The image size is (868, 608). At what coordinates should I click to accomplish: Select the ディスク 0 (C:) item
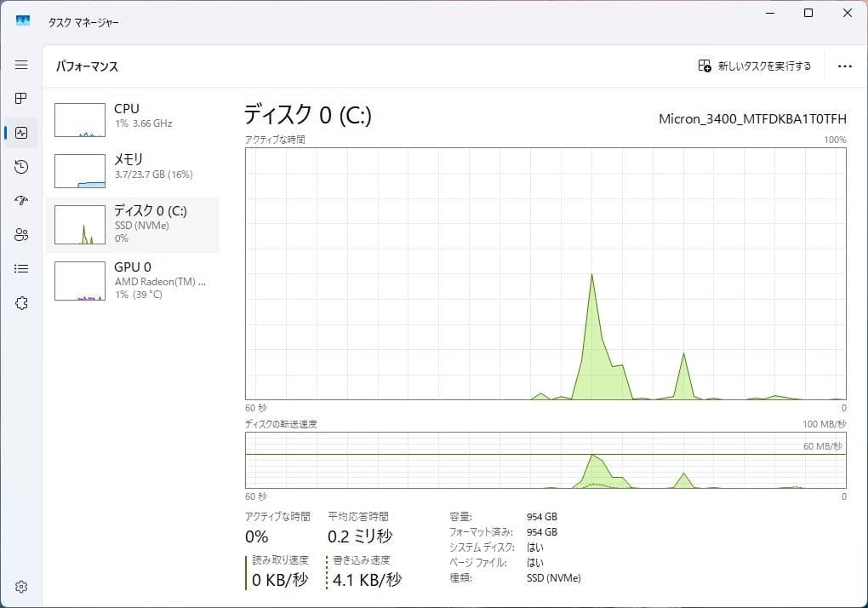click(133, 224)
